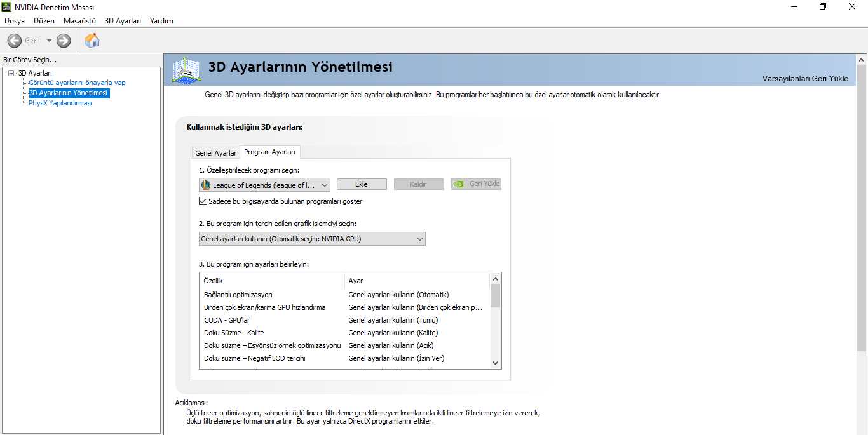The width and height of the screenshot is (868, 435).
Task: Click the 3D settings header graphic icon
Action: (186, 70)
